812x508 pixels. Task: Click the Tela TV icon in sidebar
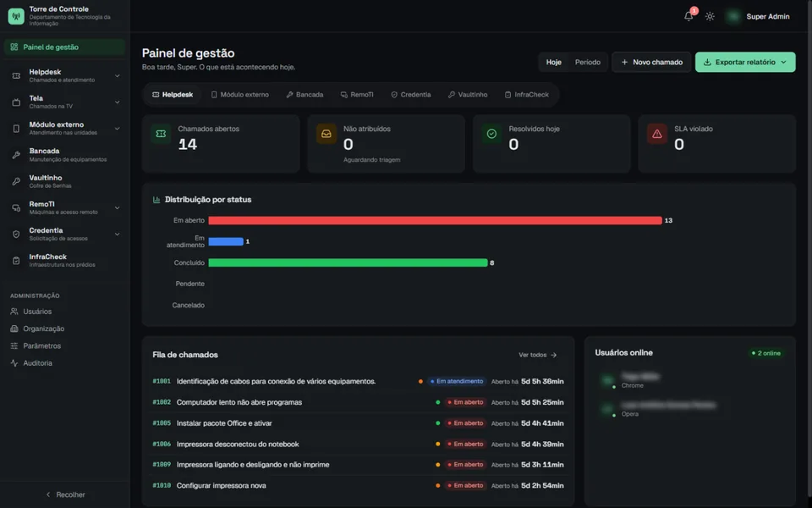(16, 102)
